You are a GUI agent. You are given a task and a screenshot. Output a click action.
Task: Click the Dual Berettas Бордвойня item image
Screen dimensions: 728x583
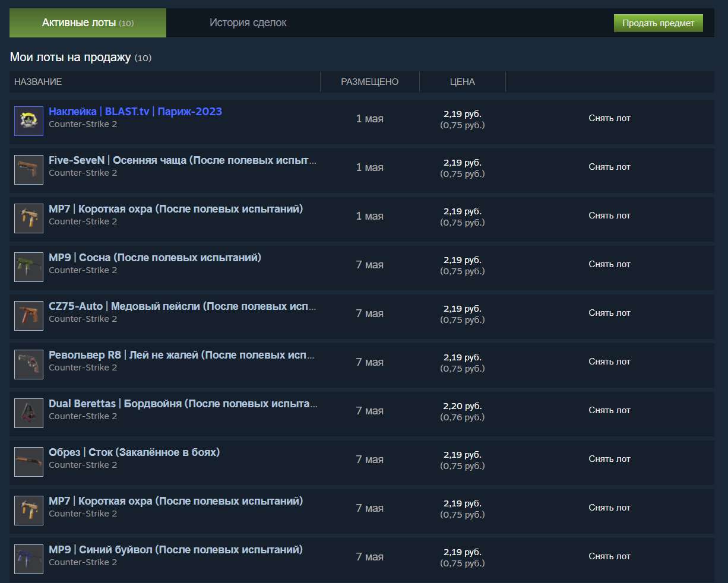[x=29, y=413]
